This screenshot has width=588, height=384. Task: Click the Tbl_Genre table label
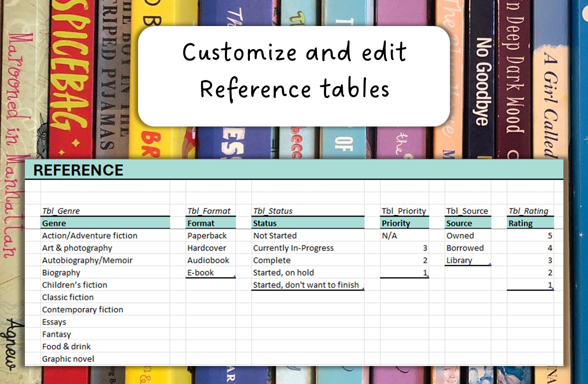pyautogui.click(x=61, y=211)
